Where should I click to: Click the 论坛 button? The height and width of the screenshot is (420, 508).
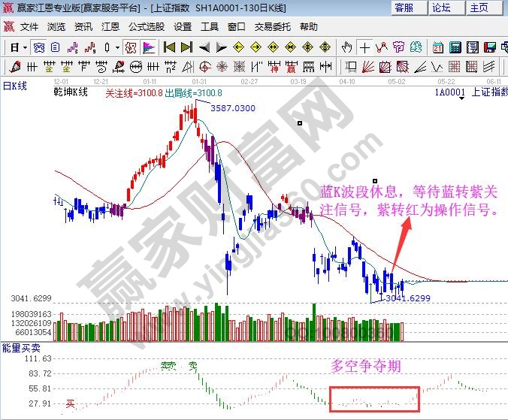(441, 8)
